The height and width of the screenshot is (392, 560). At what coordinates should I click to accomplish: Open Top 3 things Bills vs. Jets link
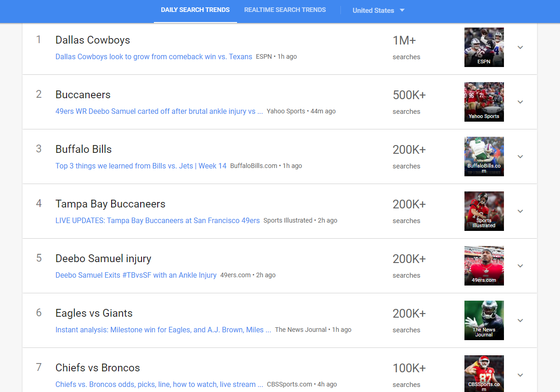(141, 166)
